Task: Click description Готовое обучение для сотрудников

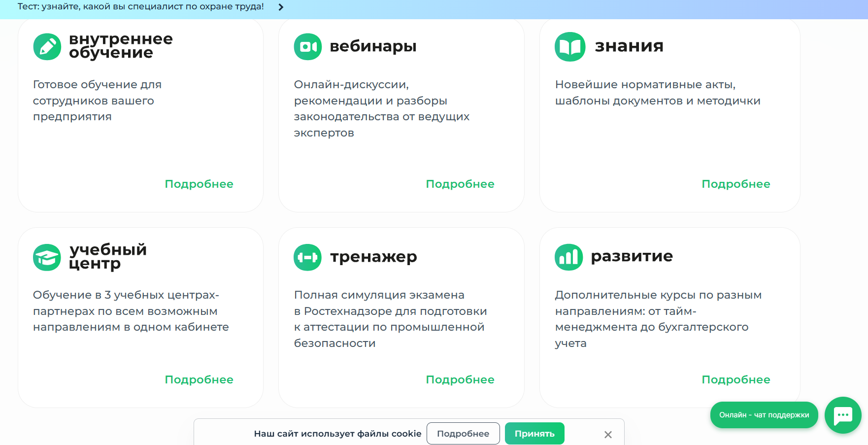Action: pyautogui.click(x=97, y=101)
